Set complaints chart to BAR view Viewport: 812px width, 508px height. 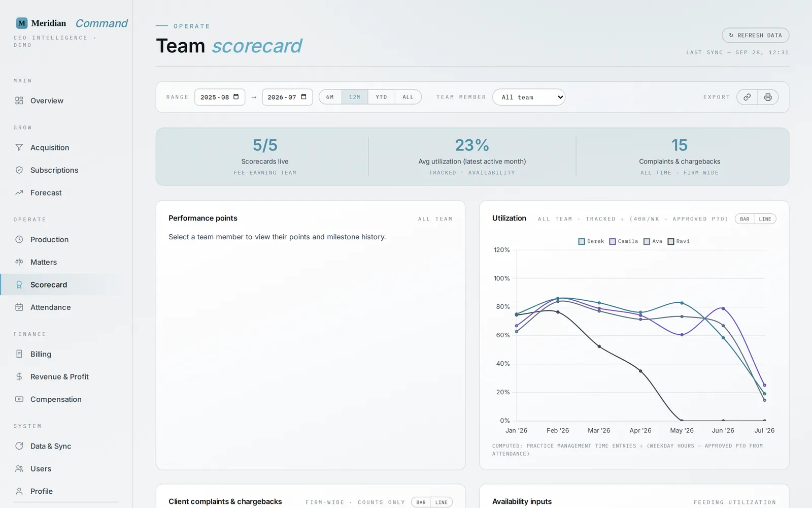[421, 502]
